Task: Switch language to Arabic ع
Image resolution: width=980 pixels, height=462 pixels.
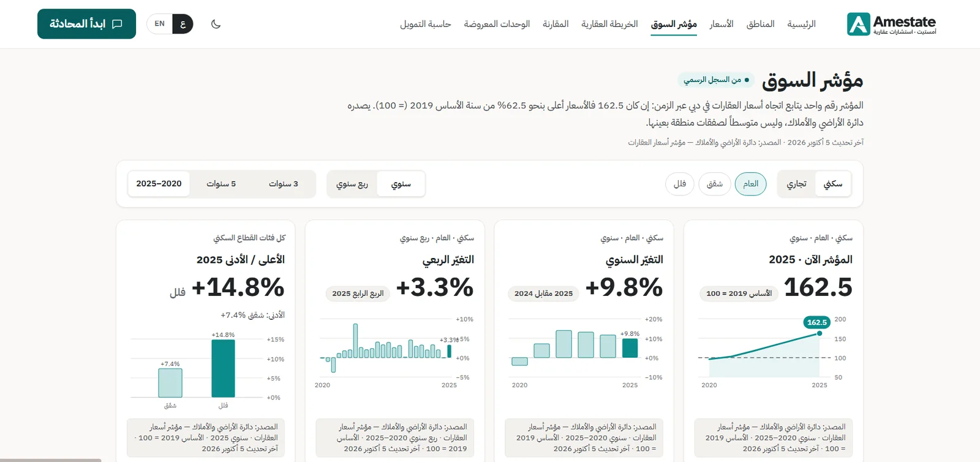Action: pyautogui.click(x=183, y=24)
